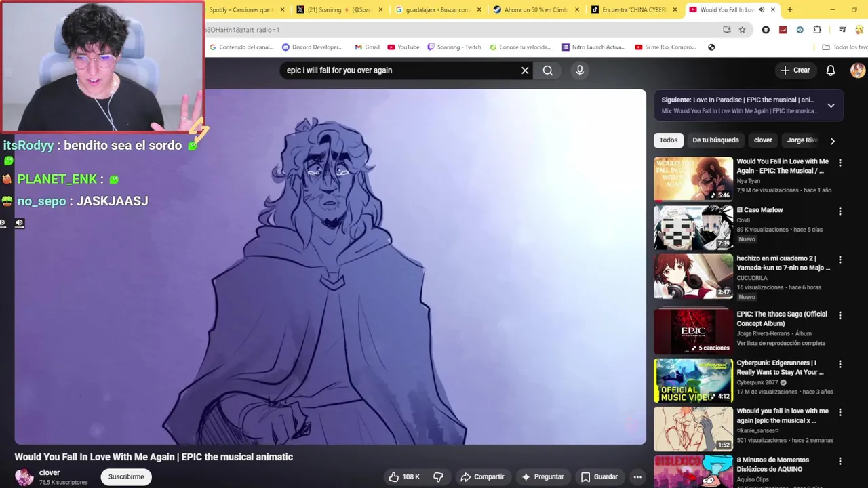Viewport: 868px width, 488px height.
Task: Open Conoce tu velocidad bookmark
Action: point(521,47)
